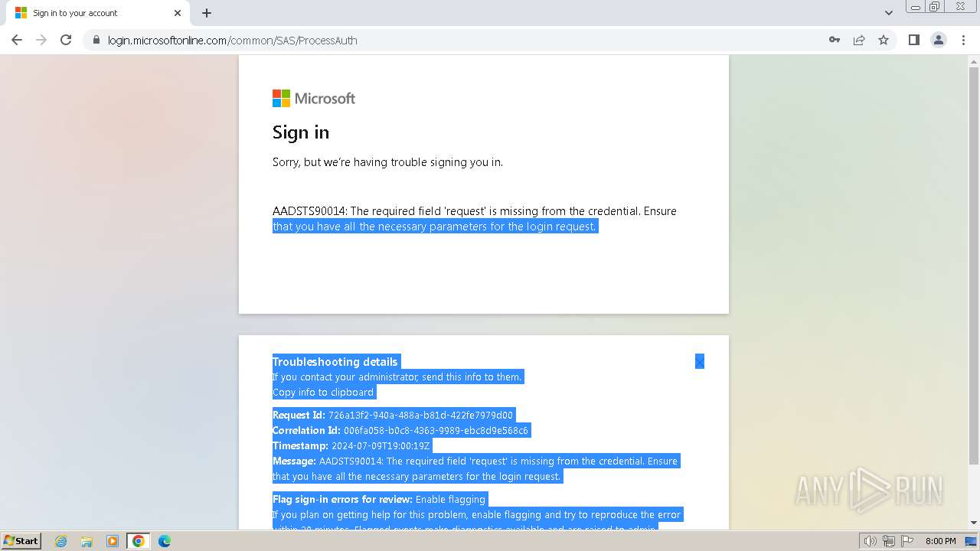The image size is (980, 551).
Task: Bookmark this page with the star icon
Action: click(x=884, y=40)
